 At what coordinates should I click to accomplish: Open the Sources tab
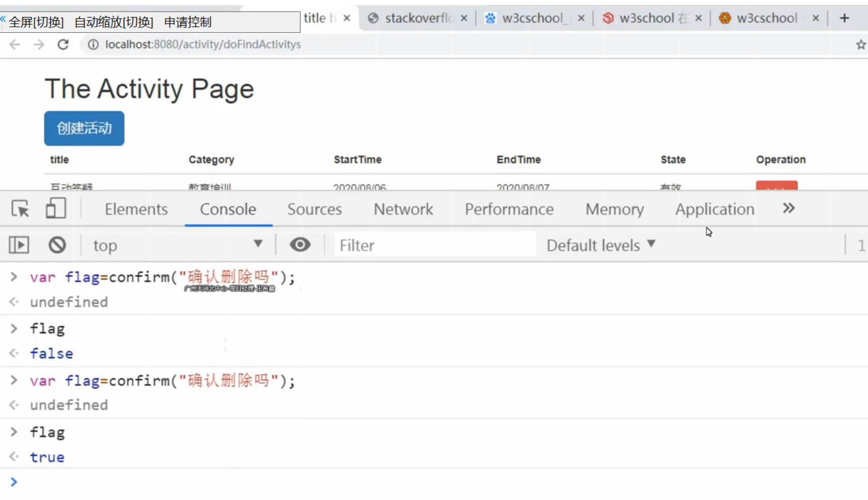point(315,209)
